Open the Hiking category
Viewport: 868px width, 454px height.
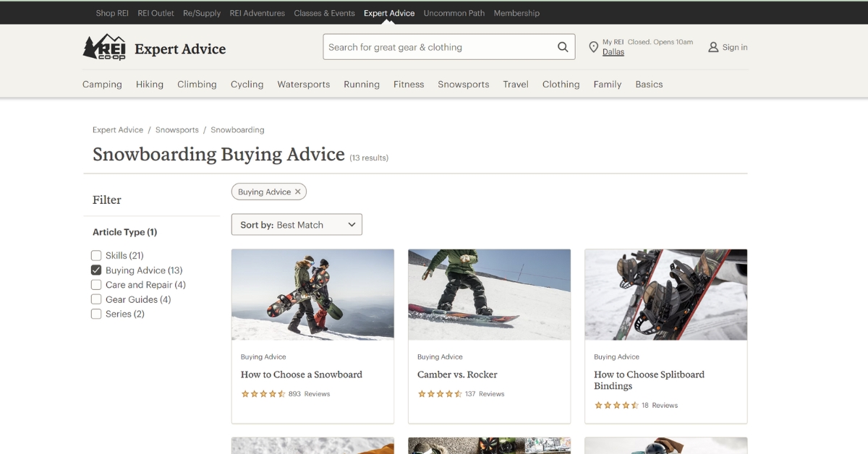150,85
